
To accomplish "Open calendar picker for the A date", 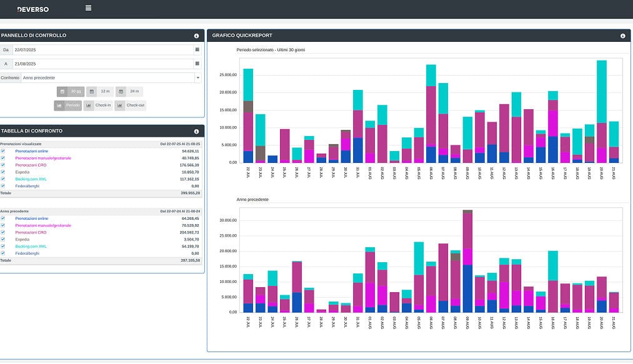I will [x=197, y=64].
